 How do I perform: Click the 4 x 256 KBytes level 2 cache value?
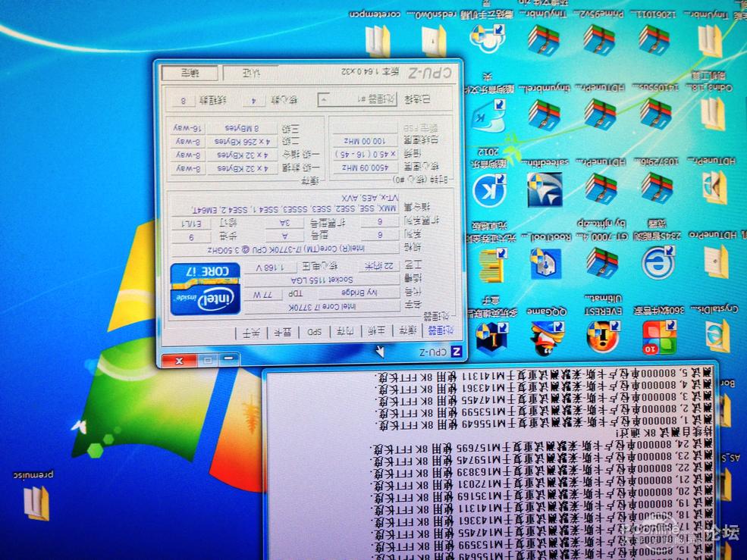click(x=242, y=142)
